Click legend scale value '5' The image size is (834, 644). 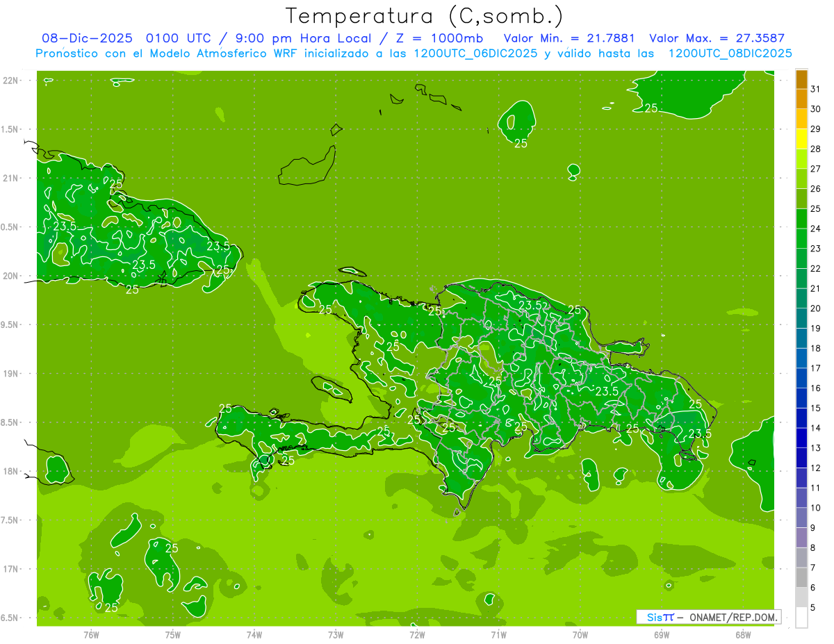813,607
